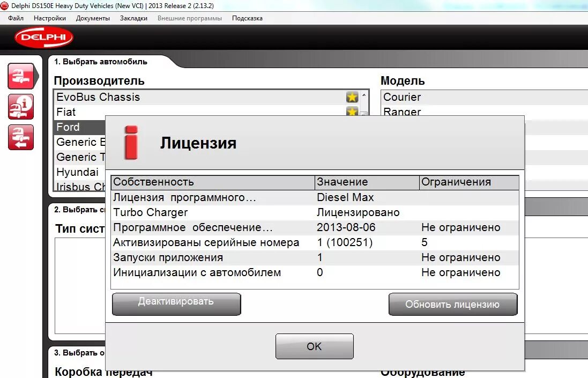The width and height of the screenshot is (588, 378).
Task: Select the 'Лицензия программного…' row
Action: pos(315,198)
